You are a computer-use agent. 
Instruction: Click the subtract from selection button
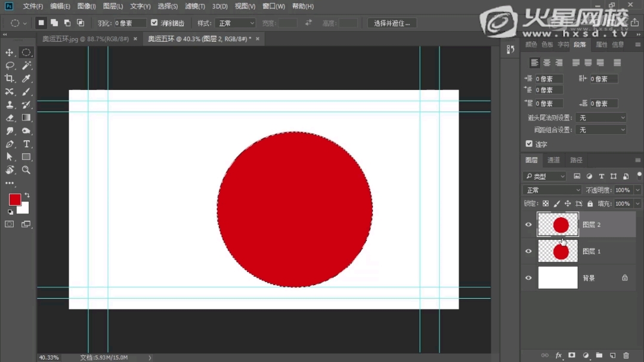click(67, 23)
